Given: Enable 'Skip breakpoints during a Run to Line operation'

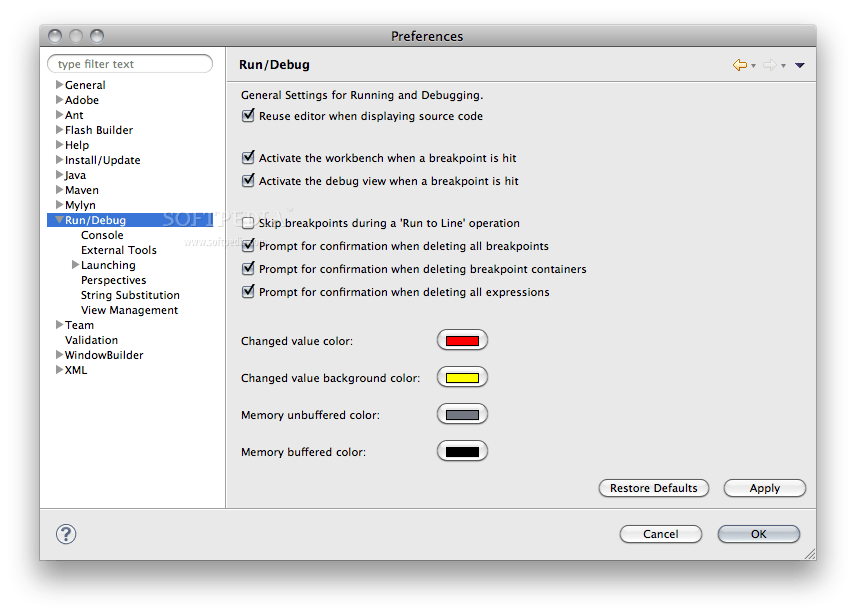Looking at the screenshot, I should pyautogui.click(x=246, y=223).
